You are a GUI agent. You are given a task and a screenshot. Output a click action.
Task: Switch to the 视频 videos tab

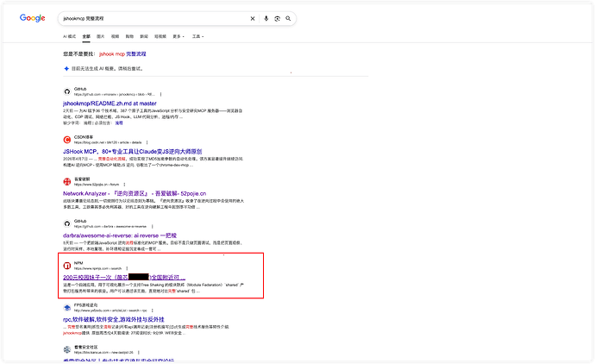coord(115,36)
